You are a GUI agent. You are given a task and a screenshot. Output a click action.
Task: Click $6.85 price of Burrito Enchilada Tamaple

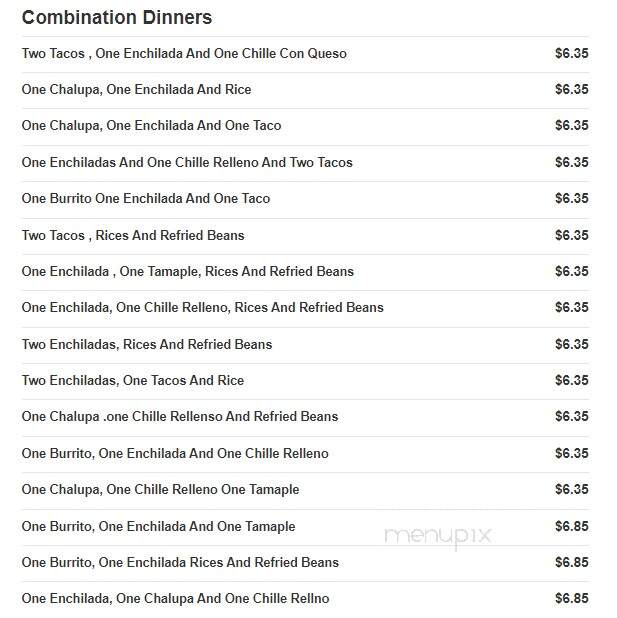click(572, 527)
